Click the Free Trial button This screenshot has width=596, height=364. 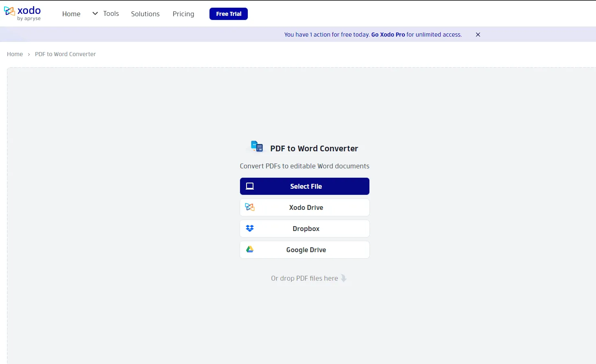[228, 13]
